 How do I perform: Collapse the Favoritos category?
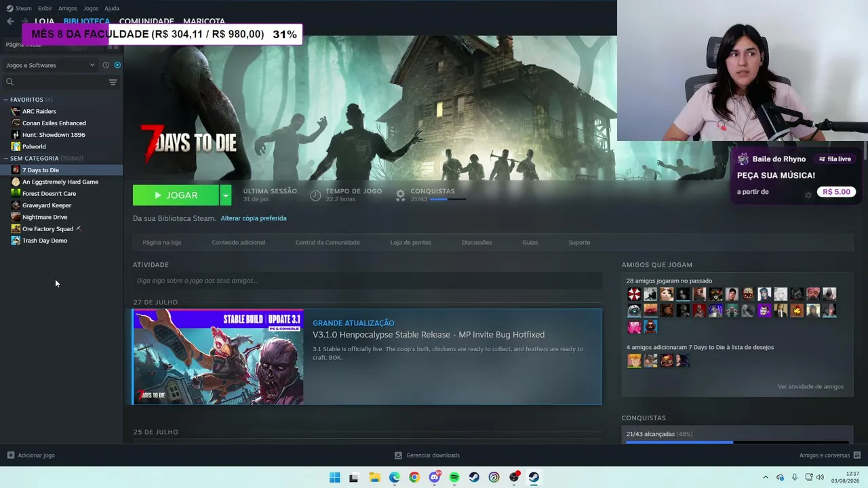pos(6,100)
